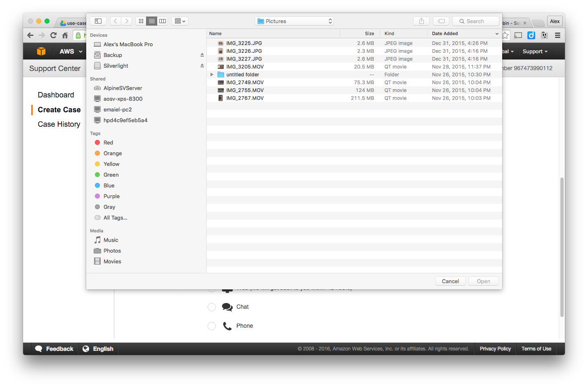Switch file dialog to icon view
This screenshot has height=388, width=588.
point(141,21)
